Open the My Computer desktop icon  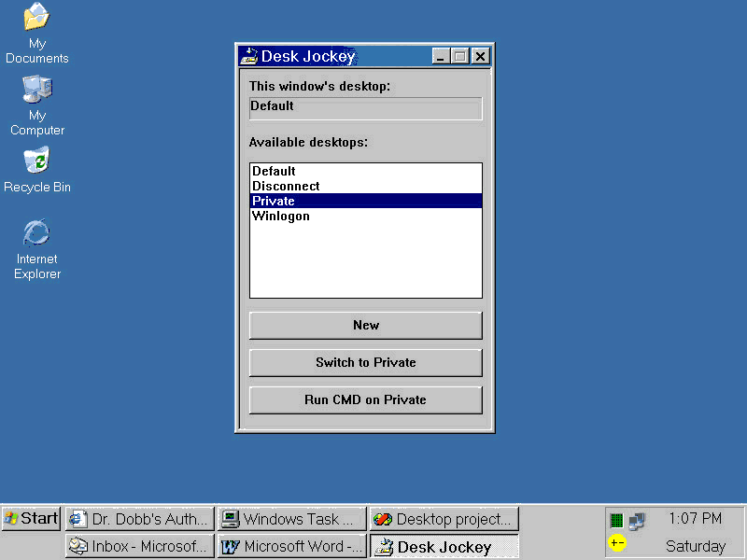tap(36, 90)
